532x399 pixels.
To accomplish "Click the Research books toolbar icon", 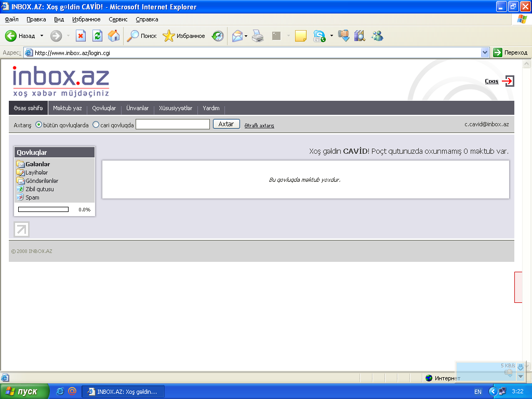I will tap(360, 36).
